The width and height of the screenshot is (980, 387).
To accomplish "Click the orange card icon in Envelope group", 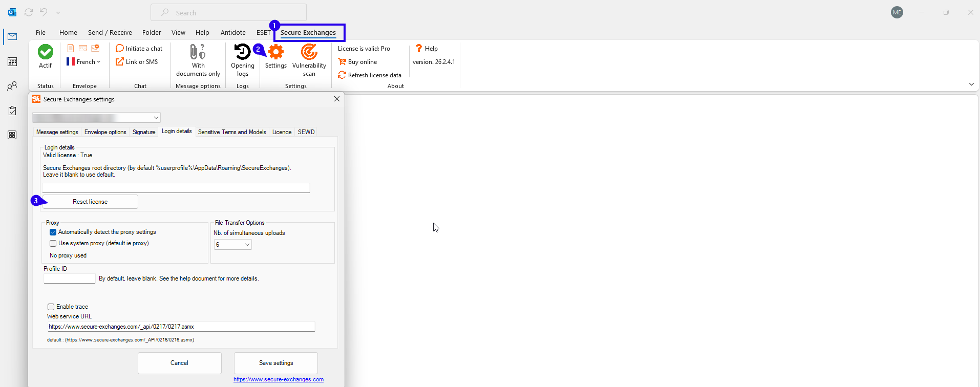I will (83, 48).
